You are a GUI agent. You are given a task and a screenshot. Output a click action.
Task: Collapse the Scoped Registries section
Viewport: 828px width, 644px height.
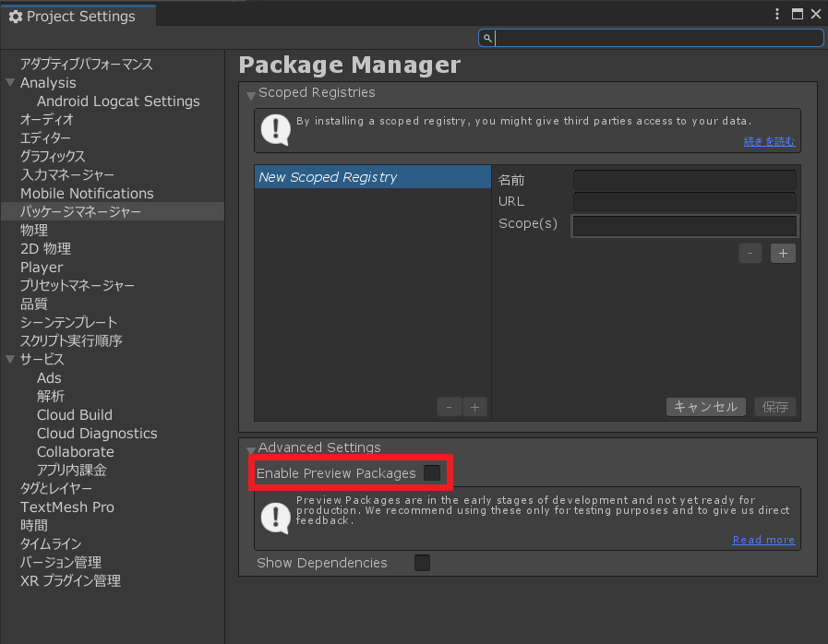[251, 96]
